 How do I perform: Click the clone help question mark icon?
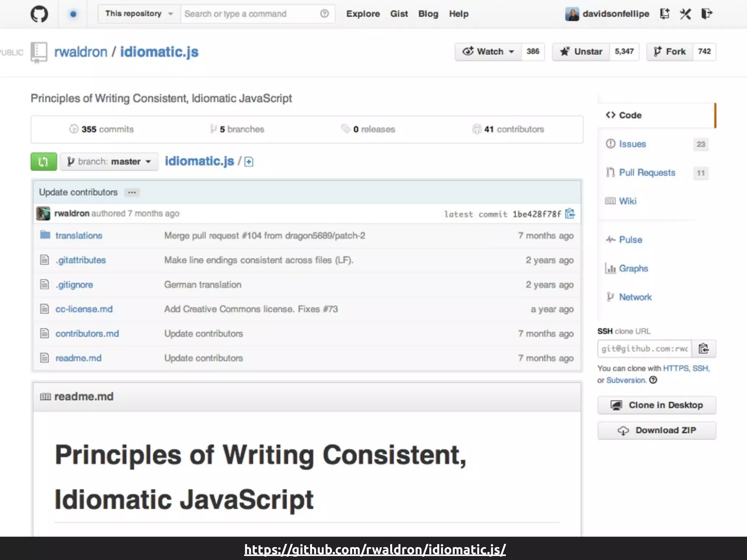pyautogui.click(x=653, y=380)
